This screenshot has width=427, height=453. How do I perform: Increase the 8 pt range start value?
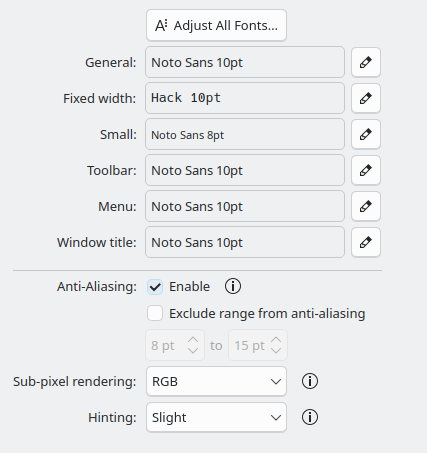click(193, 340)
